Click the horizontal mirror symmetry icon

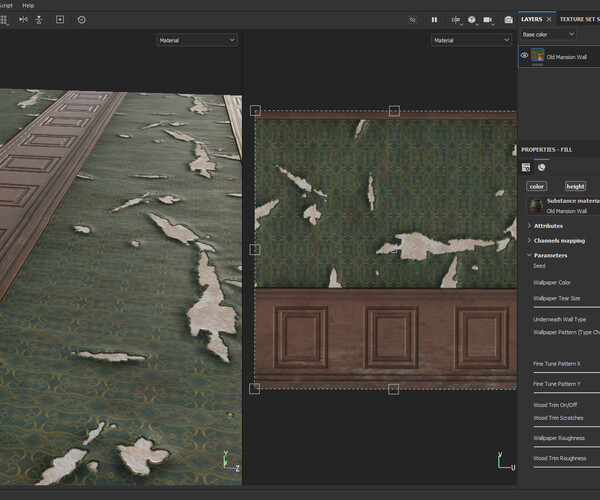(23, 20)
